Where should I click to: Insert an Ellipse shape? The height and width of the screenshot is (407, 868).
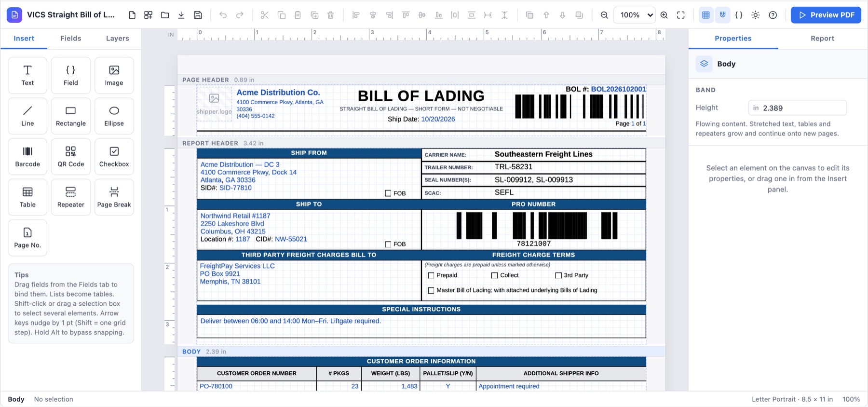tap(114, 116)
